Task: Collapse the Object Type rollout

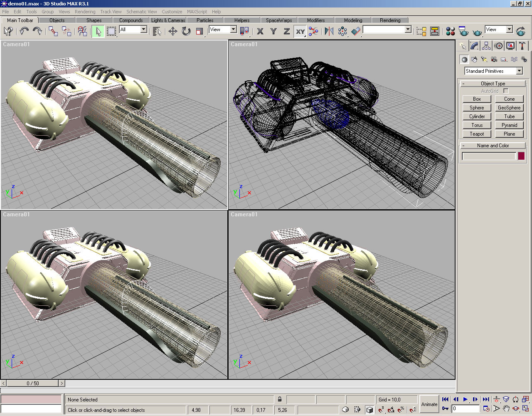Action: (x=493, y=84)
